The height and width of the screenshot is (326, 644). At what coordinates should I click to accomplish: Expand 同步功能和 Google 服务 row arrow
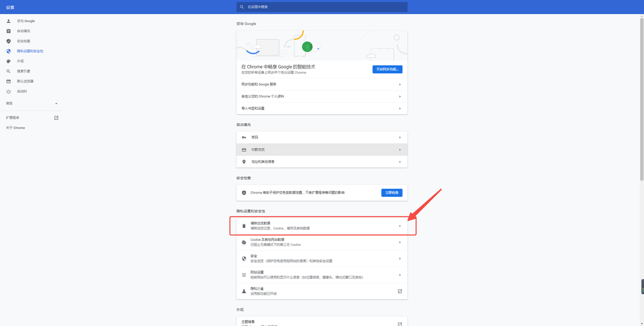tap(400, 85)
